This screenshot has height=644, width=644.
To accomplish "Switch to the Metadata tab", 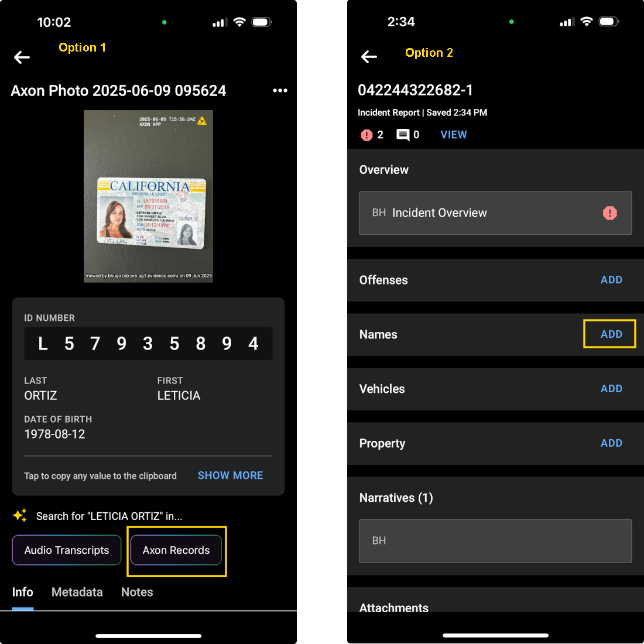I will tap(77, 592).
